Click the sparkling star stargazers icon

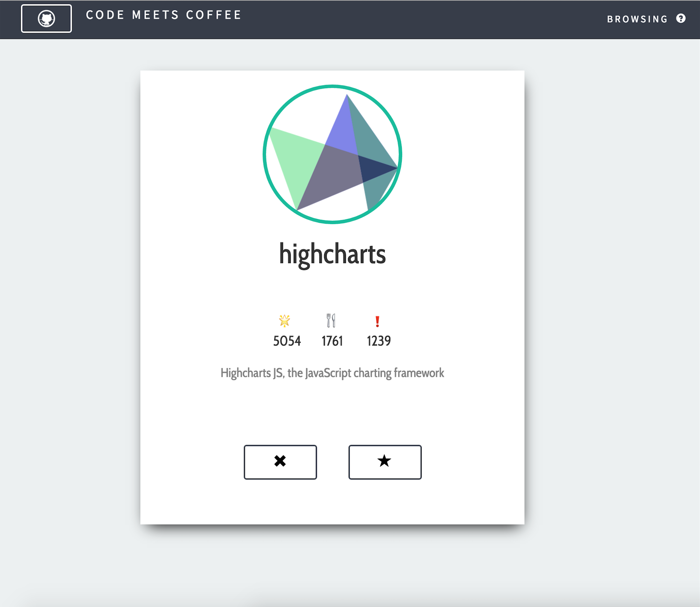point(284,320)
